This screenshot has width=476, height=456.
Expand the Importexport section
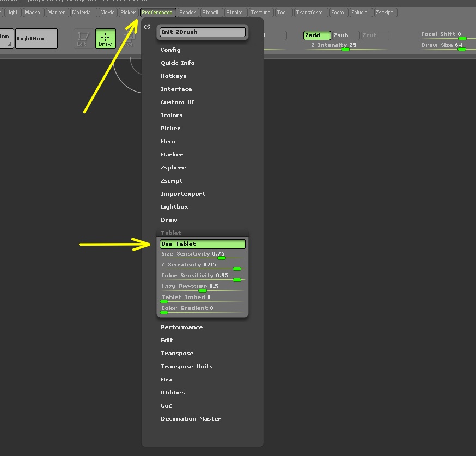pyautogui.click(x=183, y=193)
